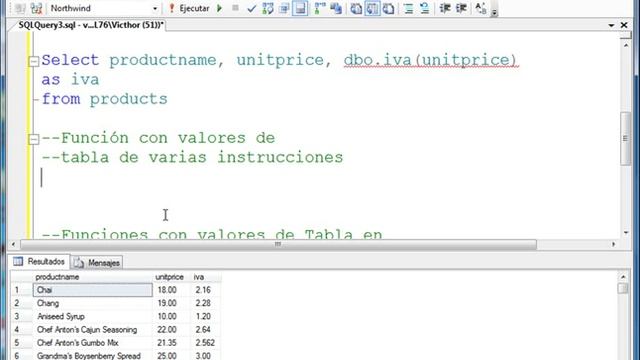640x360 pixels.
Task: Open the Northwind database dropdown
Action: (x=155, y=9)
